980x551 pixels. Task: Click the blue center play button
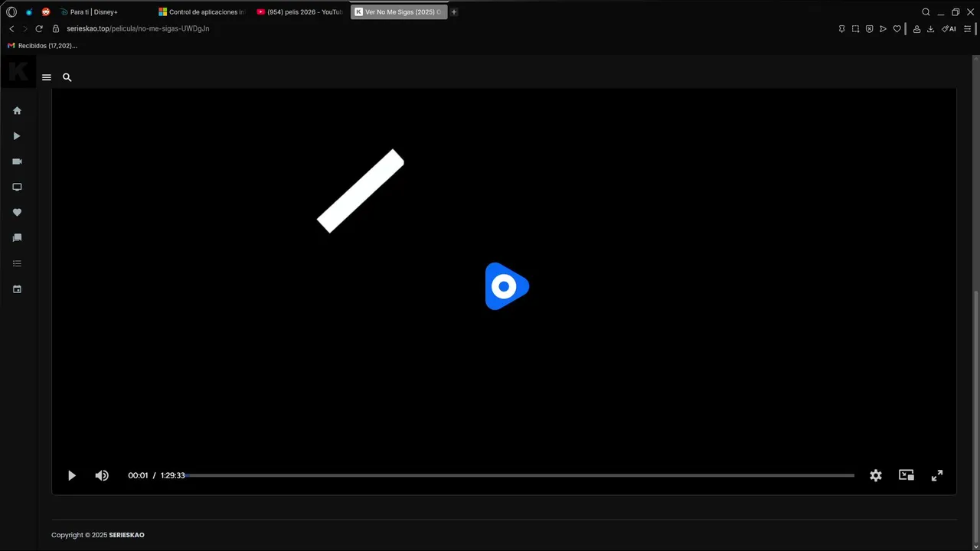[x=506, y=286]
